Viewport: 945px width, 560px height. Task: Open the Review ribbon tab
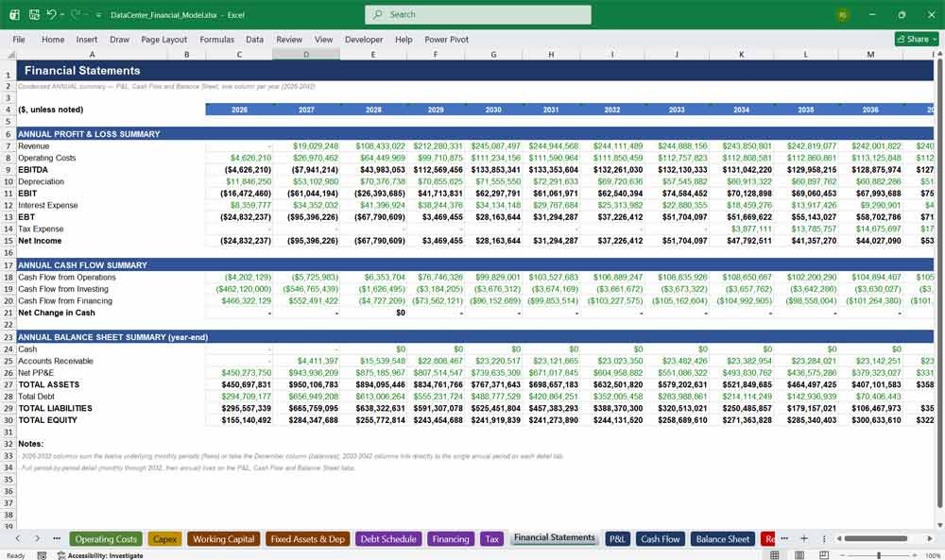coord(289,39)
